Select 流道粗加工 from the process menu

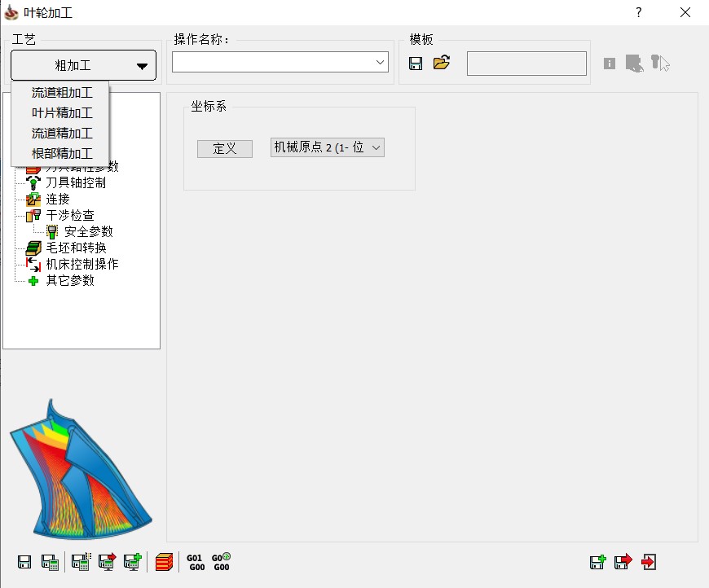(62, 93)
